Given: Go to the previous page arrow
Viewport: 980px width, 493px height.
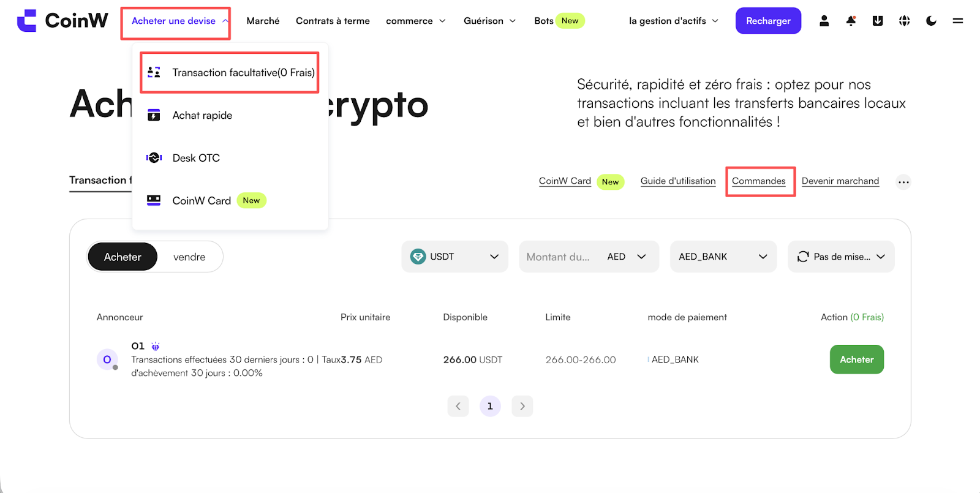Looking at the screenshot, I should point(458,406).
